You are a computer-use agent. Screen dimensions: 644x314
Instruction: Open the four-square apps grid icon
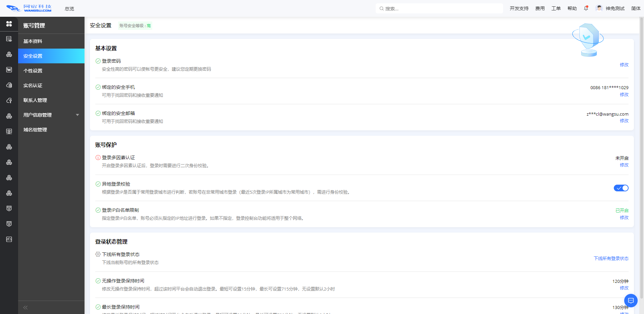9,24
